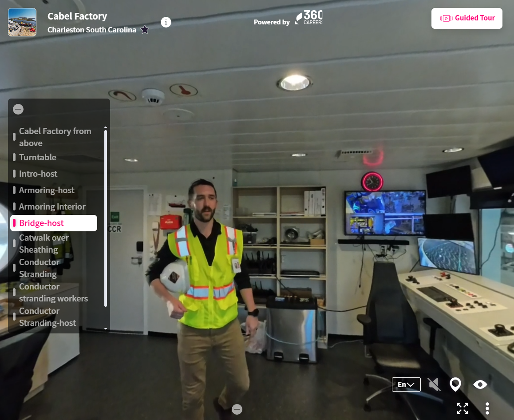Click the Cabel Factory title text
514x420 pixels.
coord(77,16)
